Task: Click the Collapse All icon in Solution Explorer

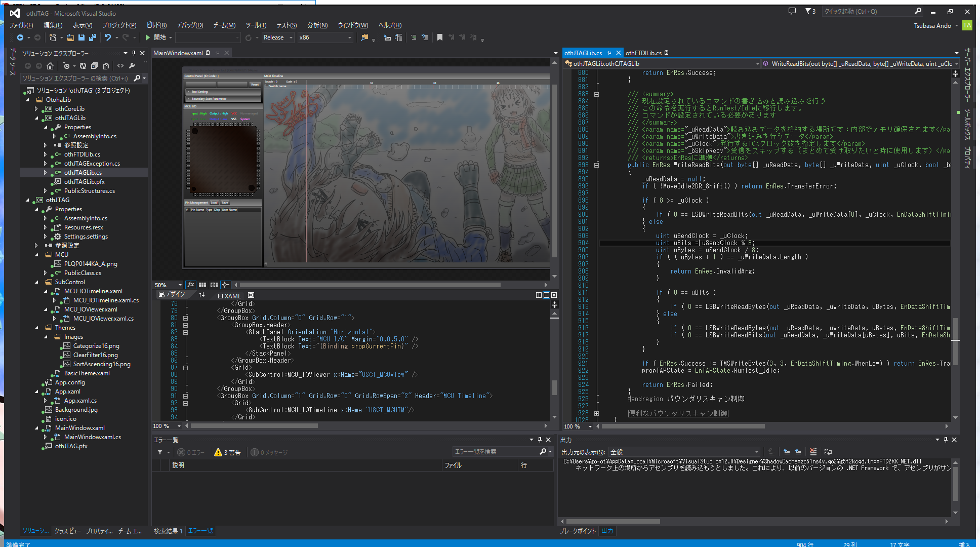Action: click(94, 66)
